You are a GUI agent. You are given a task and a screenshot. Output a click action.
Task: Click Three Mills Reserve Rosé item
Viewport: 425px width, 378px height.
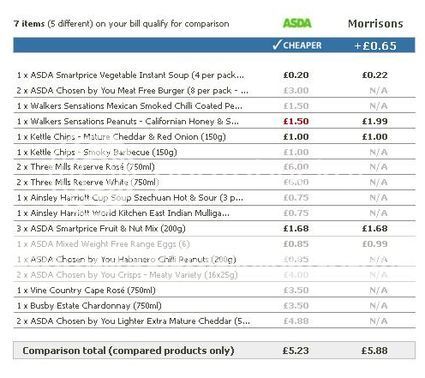[86, 167]
